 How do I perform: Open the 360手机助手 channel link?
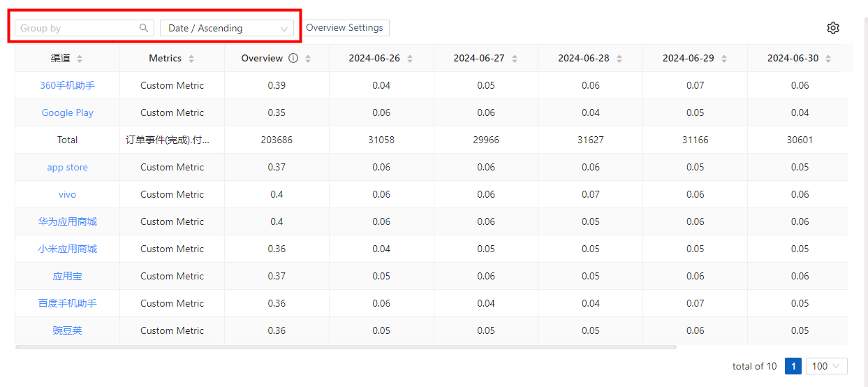[x=67, y=85]
